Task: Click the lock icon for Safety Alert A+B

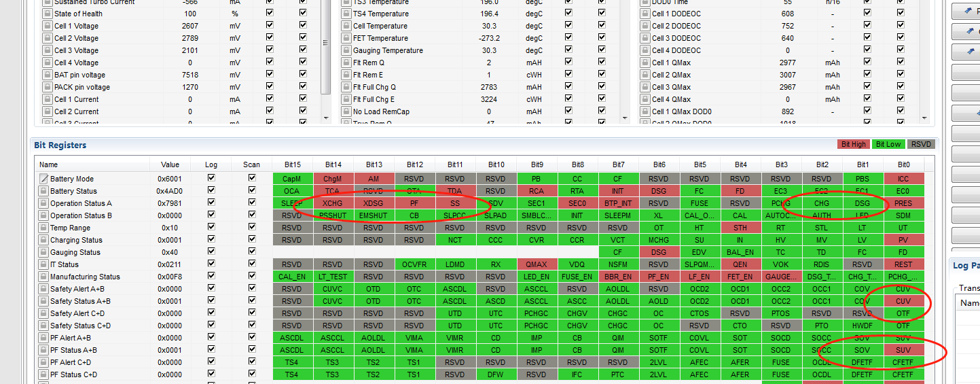Action: pos(44,289)
